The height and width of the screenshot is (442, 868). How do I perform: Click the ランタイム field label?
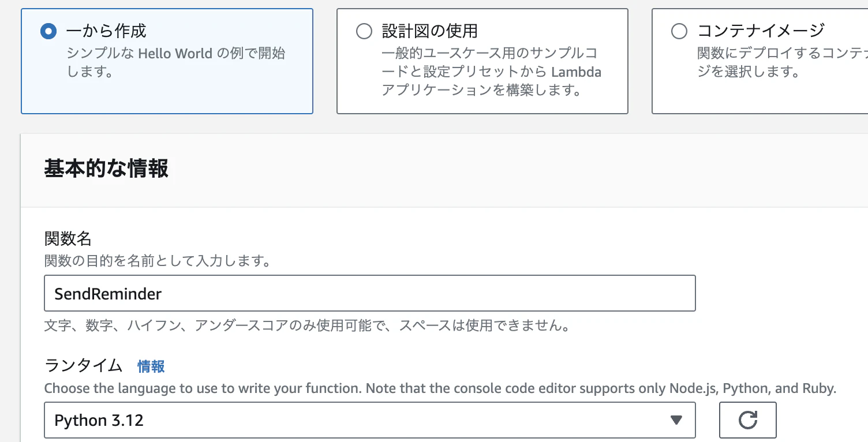coord(84,366)
